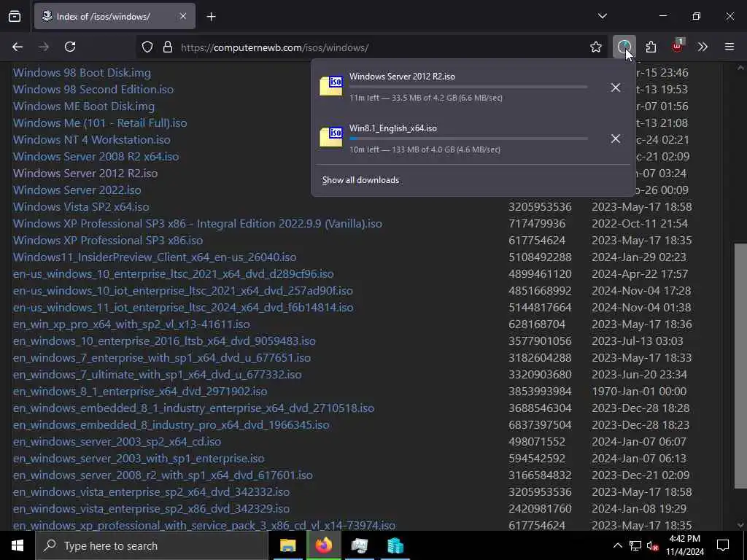Click the Firefox View icon in tab bar
Image resolution: width=747 pixels, height=560 pixels.
tap(15, 17)
